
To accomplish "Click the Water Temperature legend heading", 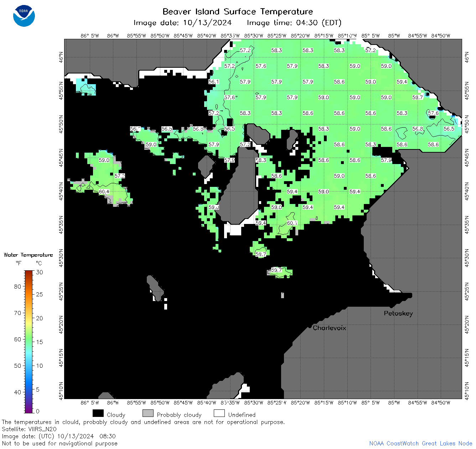I will click(29, 255).
